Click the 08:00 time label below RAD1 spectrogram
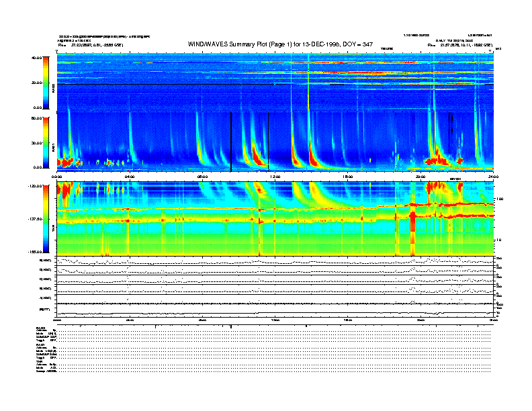532x411 pixels. tap(202, 177)
